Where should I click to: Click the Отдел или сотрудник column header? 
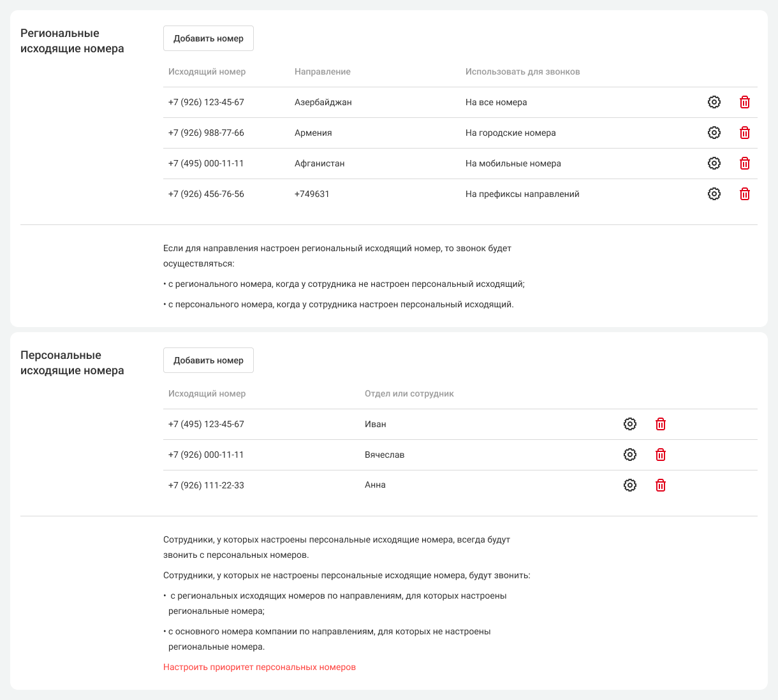coord(409,393)
